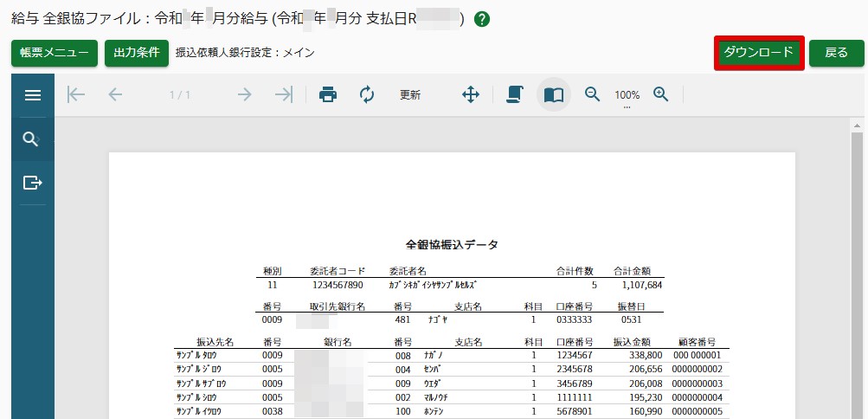The height and width of the screenshot is (419, 868).
Task: Refresh the report with circular arrows icon
Action: click(366, 94)
